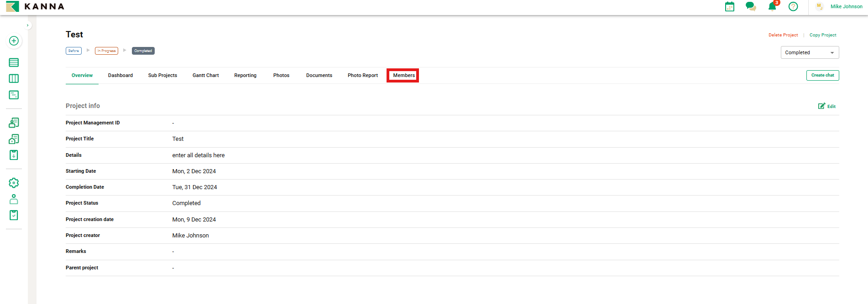Click the three-column board icon in sidebar
The image size is (868, 304).
(14, 78)
